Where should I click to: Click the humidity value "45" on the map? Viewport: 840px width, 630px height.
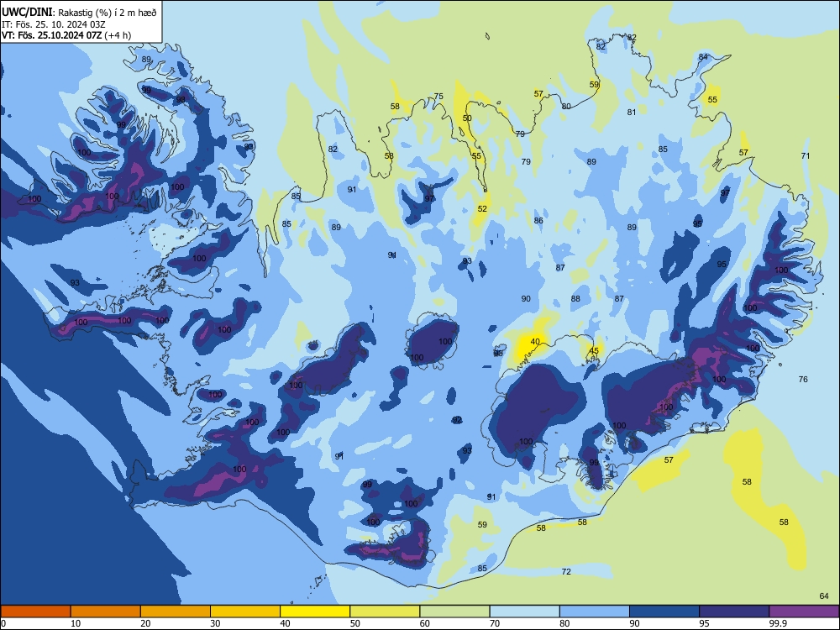[594, 351]
